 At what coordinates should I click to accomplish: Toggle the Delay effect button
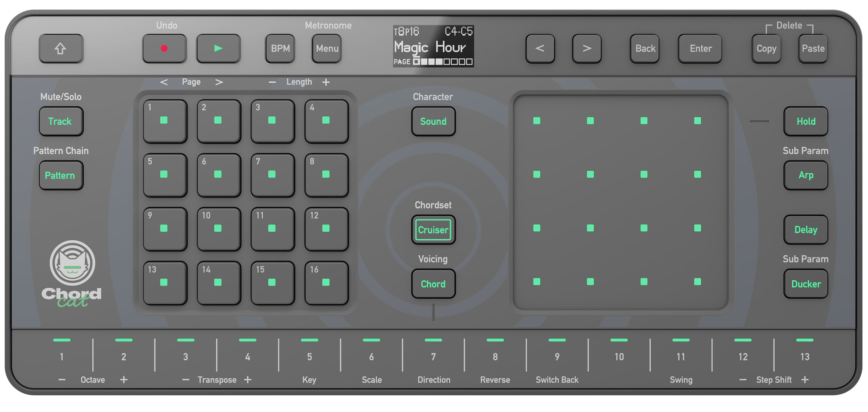pos(806,230)
